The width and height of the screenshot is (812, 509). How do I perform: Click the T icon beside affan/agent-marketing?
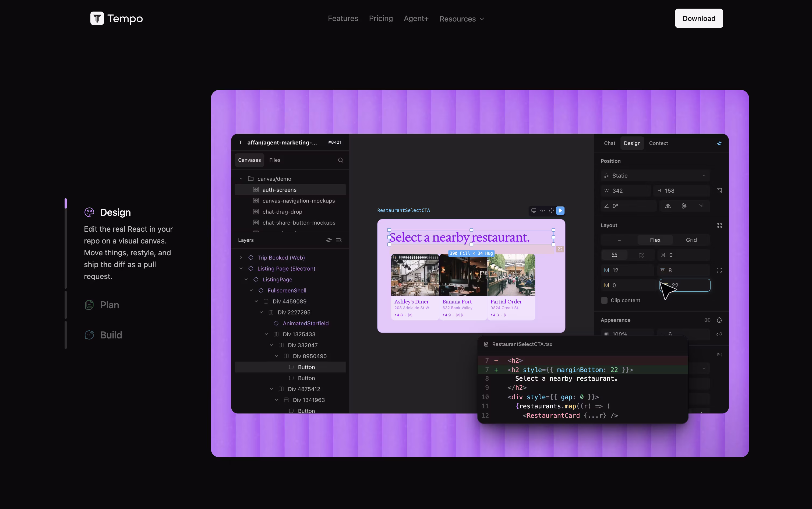(x=240, y=142)
